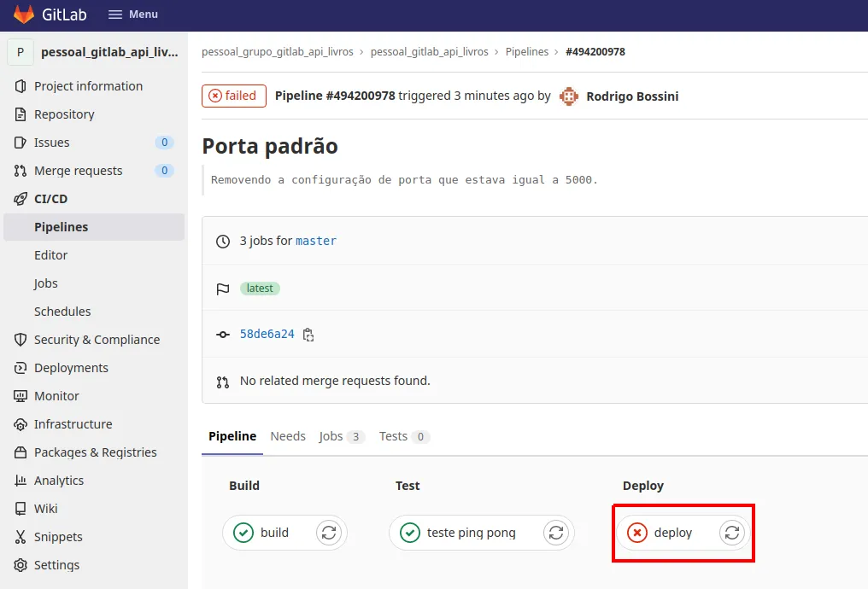
Task: Click the Snippets scissors icon
Action: [x=21, y=537]
